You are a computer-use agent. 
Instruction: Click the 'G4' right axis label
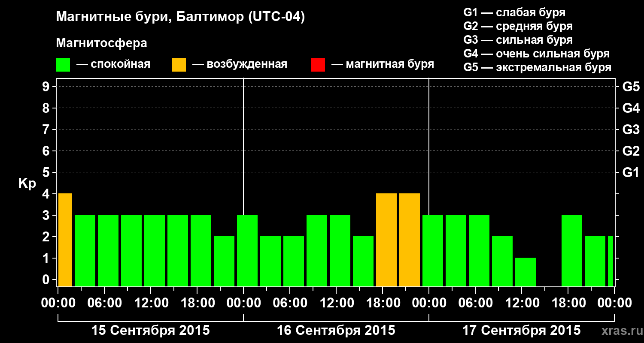click(x=631, y=108)
